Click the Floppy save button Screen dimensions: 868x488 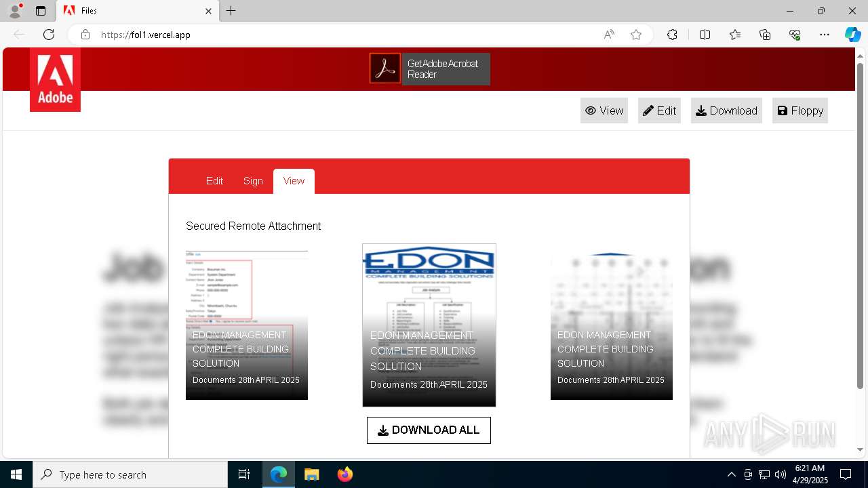click(x=800, y=110)
